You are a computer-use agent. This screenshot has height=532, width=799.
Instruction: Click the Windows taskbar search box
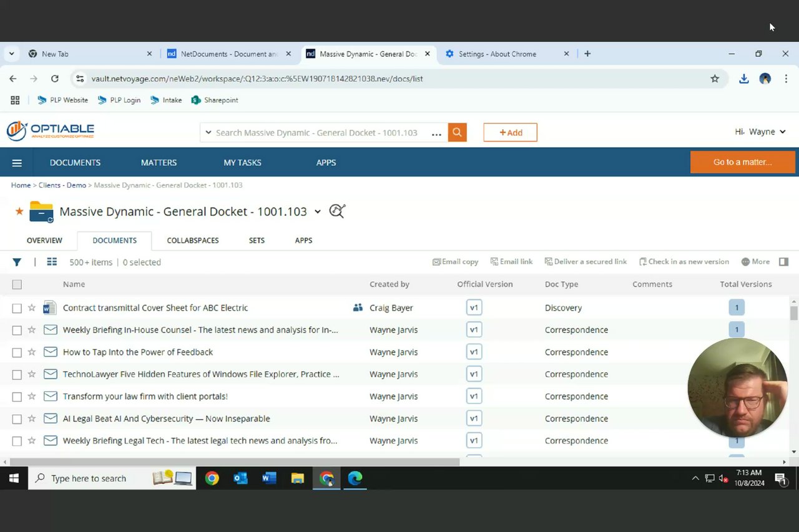(111, 478)
